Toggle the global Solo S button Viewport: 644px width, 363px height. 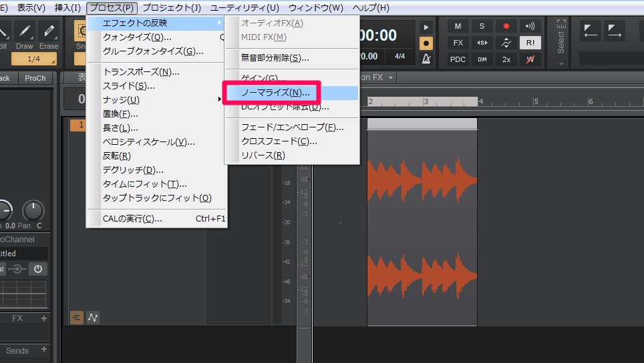[x=482, y=26]
